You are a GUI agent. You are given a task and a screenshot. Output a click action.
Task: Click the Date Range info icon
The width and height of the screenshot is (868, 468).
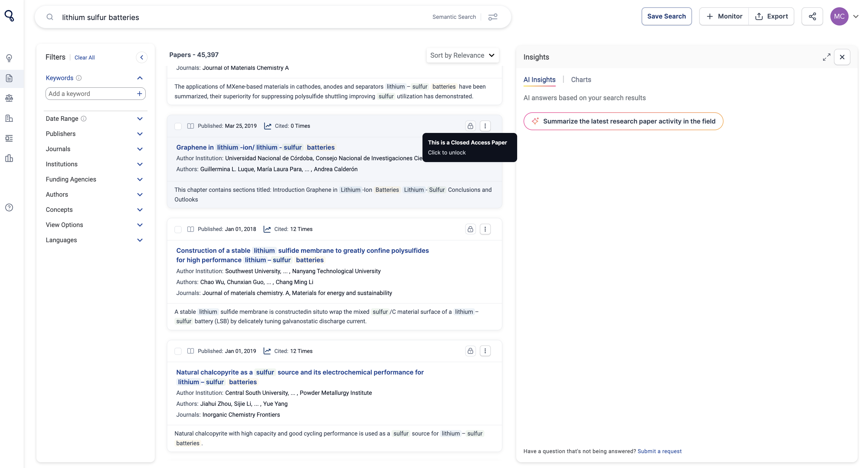click(x=84, y=119)
